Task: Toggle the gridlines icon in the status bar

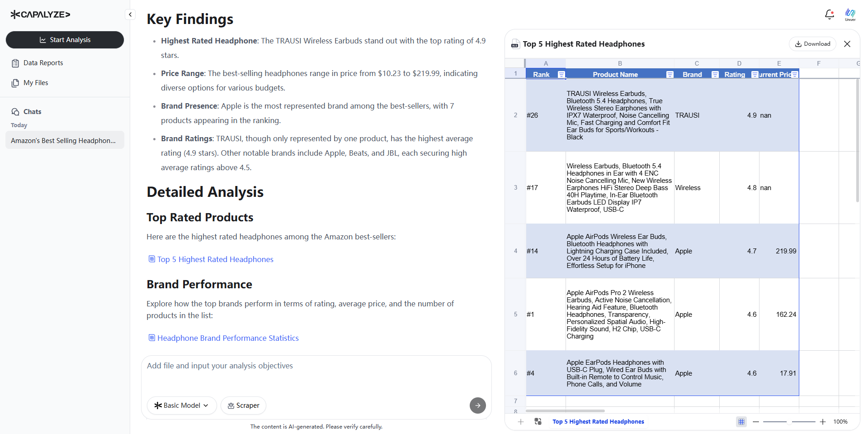Action: coord(741,422)
